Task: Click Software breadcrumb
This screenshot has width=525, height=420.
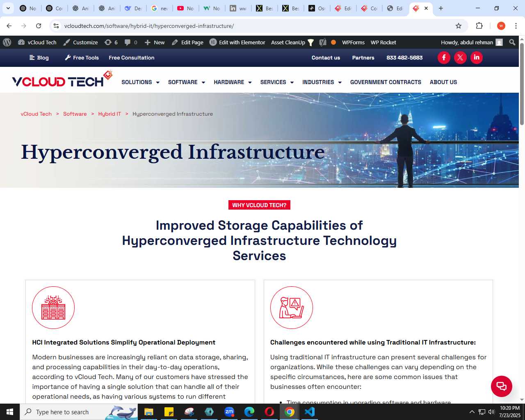Action: point(75,114)
